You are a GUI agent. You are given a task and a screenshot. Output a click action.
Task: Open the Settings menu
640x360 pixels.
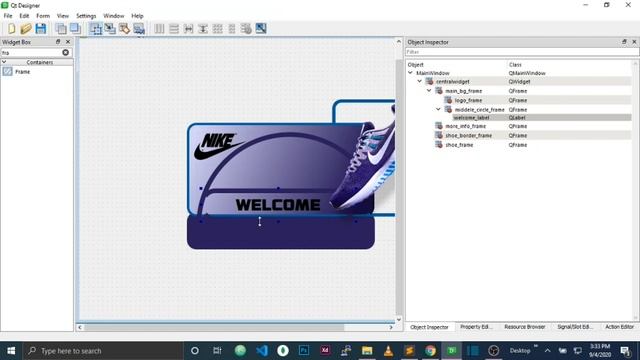pos(86,16)
